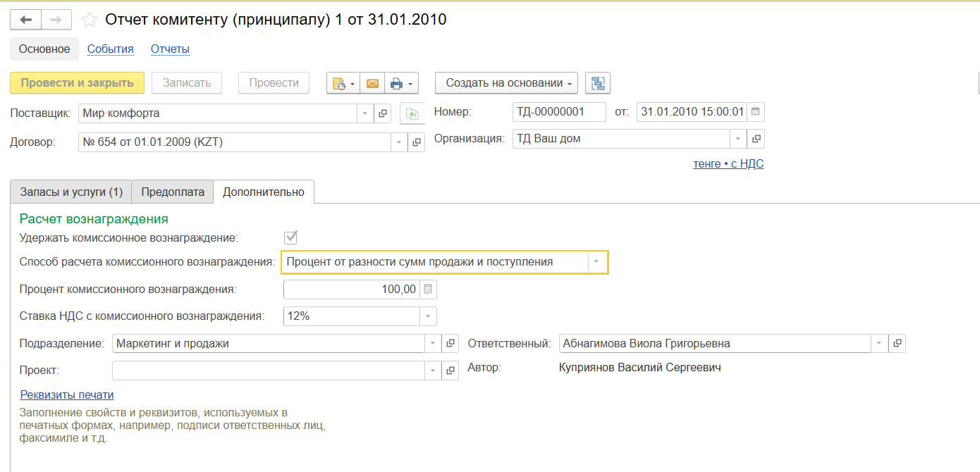Toggle 'Удержать комиссионное вознаграждение' checkbox
This screenshot has width=980, height=472.
click(290, 237)
